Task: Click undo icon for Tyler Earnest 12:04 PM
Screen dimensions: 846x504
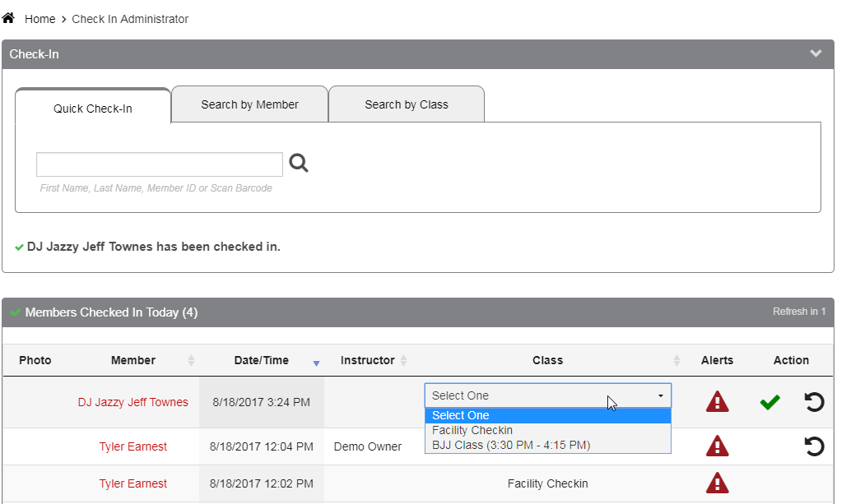Action: [x=814, y=446]
